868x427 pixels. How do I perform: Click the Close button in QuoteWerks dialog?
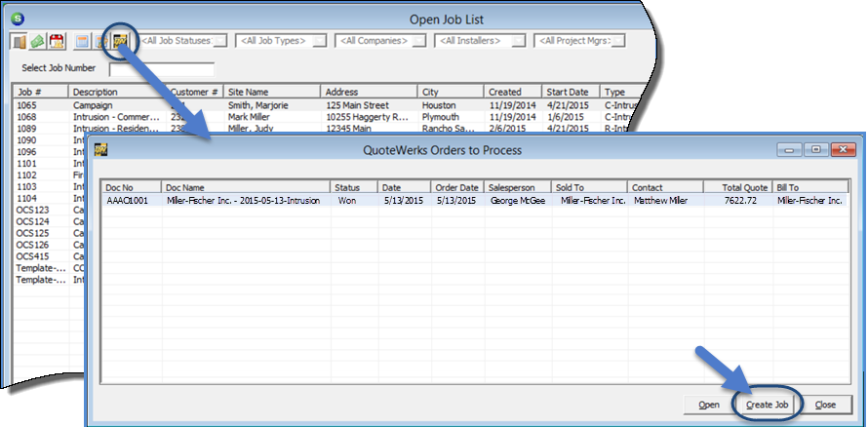pos(825,405)
